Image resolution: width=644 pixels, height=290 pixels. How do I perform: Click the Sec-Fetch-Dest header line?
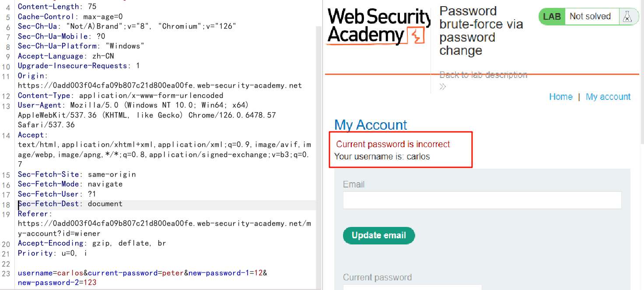coord(70,204)
